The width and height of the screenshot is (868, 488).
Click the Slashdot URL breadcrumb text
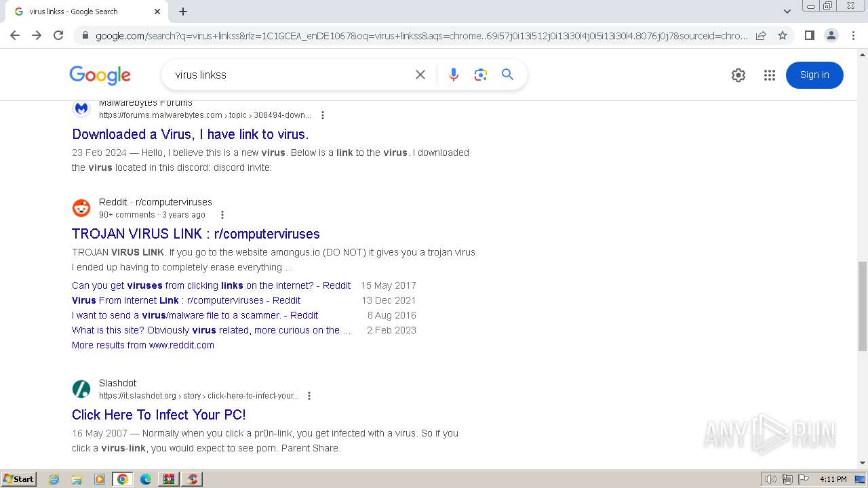click(199, 396)
